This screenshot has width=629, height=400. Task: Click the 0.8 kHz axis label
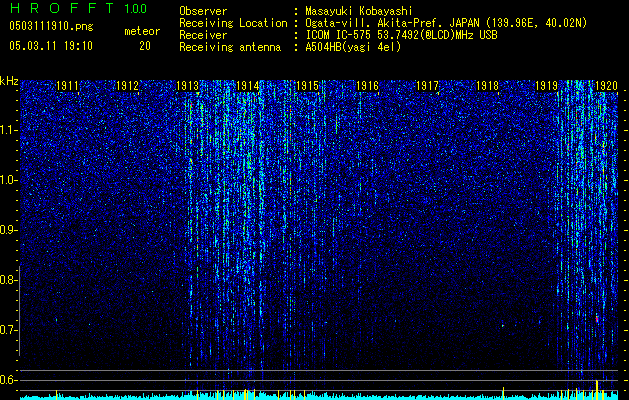[8, 280]
